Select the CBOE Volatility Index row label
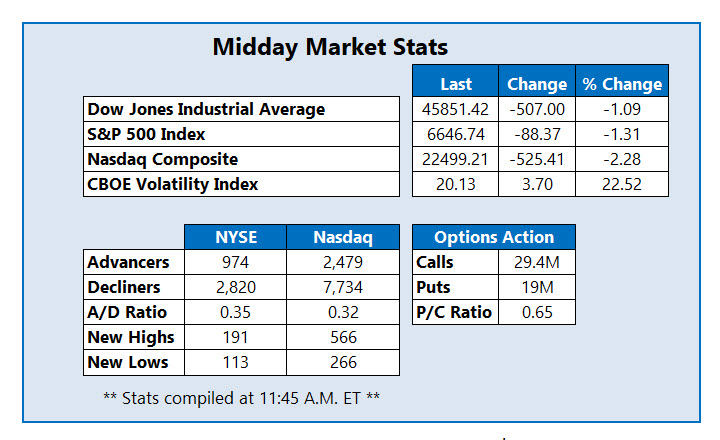This screenshot has height=440, width=720. (173, 184)
